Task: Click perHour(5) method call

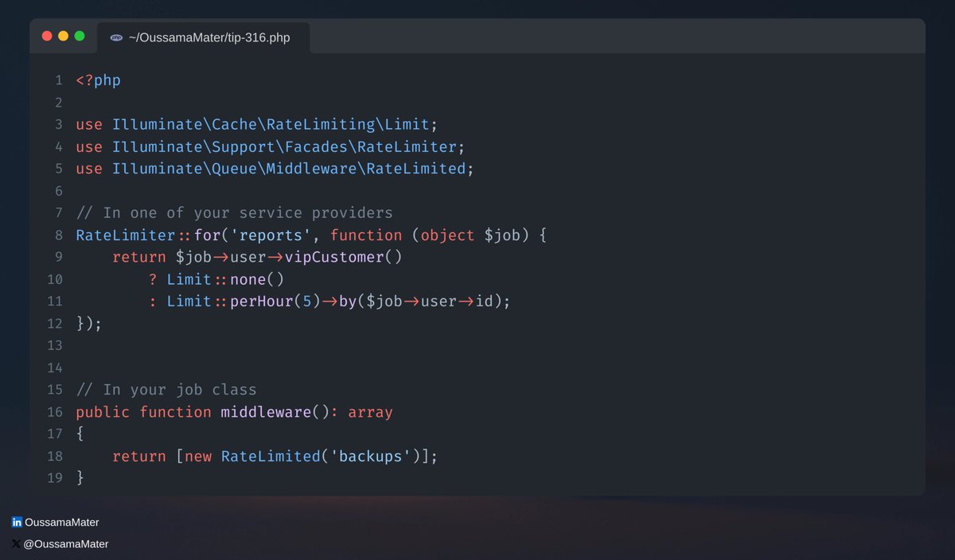Action: pos(275,301)
